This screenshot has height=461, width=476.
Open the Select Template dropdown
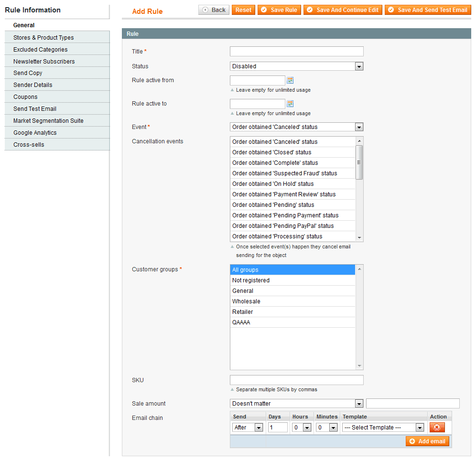click(x=383, y=427)
